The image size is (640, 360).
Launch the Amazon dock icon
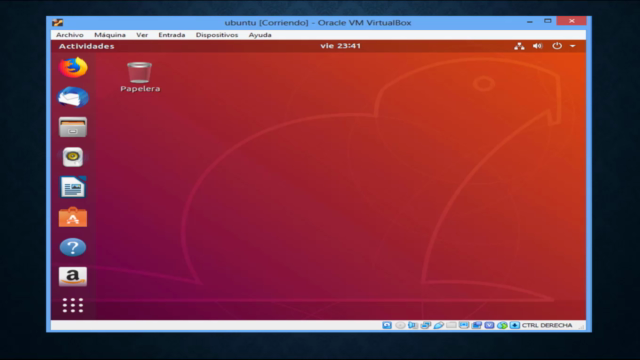(x=73, y=277)
